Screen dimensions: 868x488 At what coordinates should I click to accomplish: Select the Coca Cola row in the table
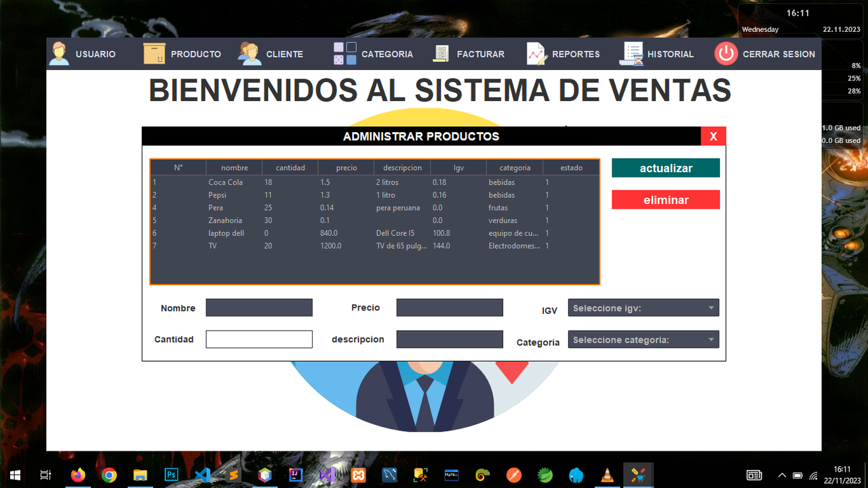click(271, 182)
